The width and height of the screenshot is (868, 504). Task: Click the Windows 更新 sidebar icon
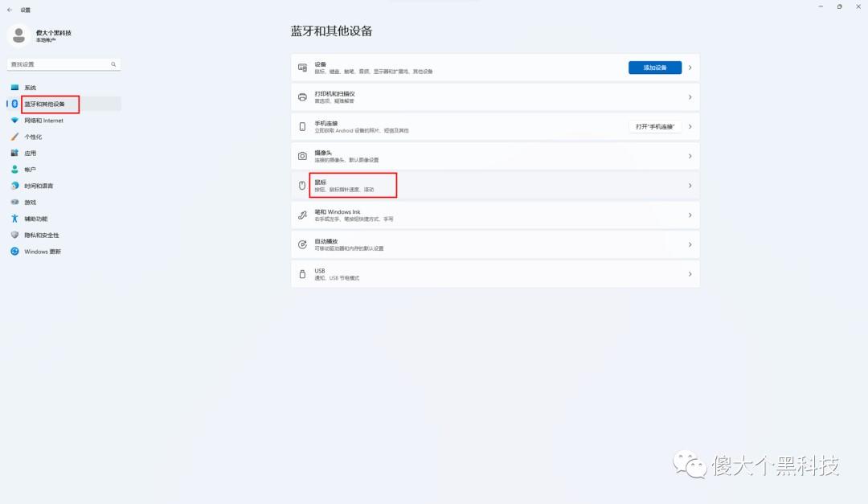point(14,252)
